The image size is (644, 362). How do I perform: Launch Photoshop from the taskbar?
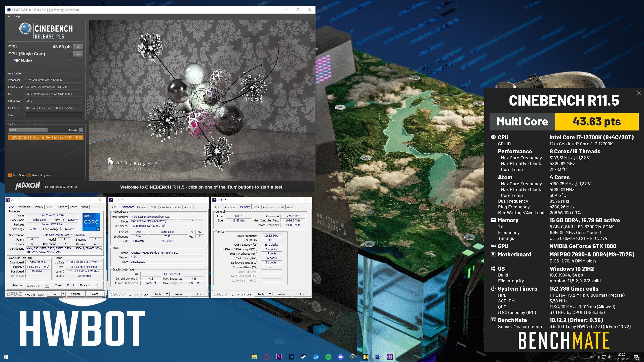pyautogui.click(x=291, y=357)
